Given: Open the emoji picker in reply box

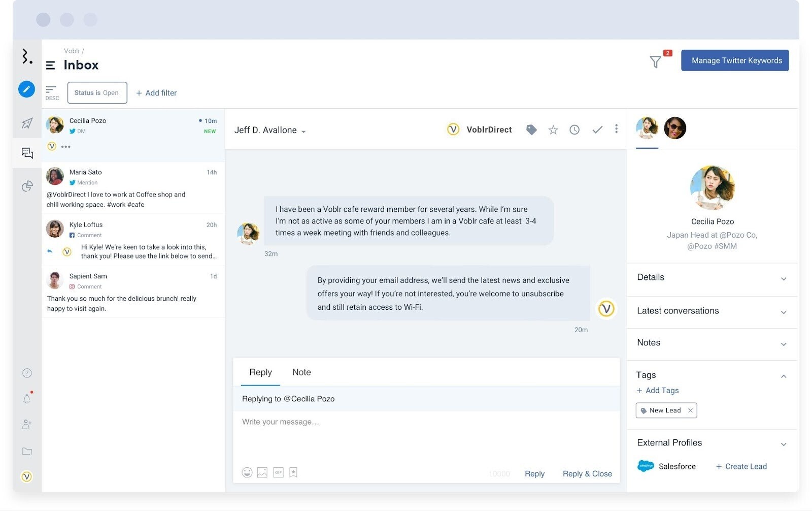Looking at the screenshot, I should click(x=247, y=472).
